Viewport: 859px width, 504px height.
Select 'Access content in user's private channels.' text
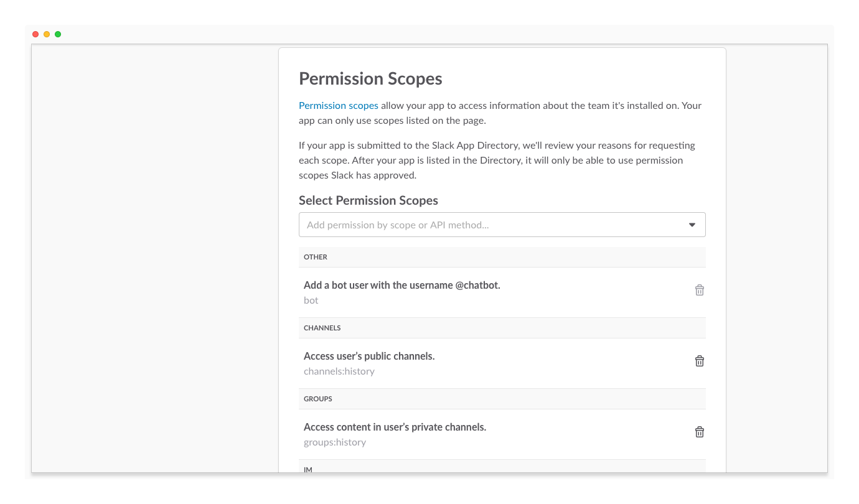point(395,427)
